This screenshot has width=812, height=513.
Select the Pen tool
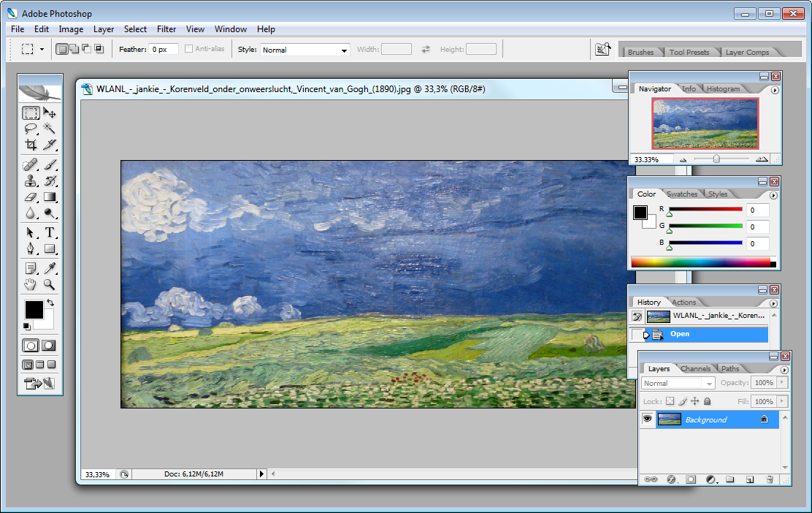[31, 248]
